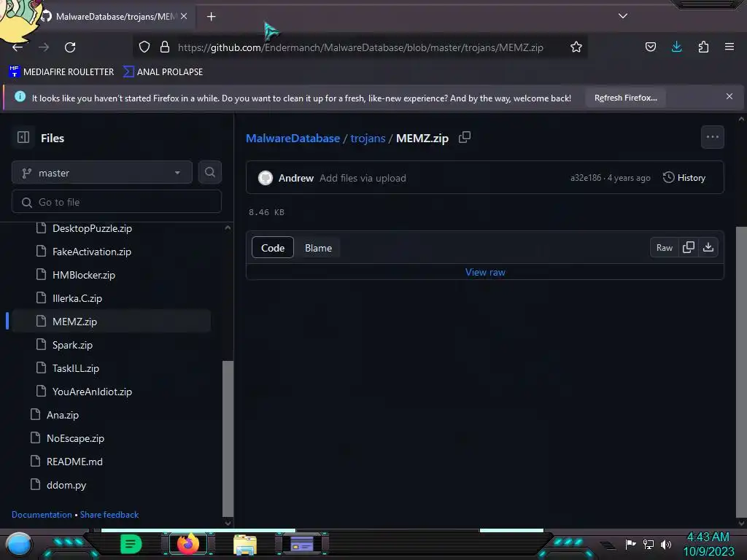This screenshot has height=560, width=747.
Task: Download the raw MEMZ.zip file icon
Action: point(708,248)
